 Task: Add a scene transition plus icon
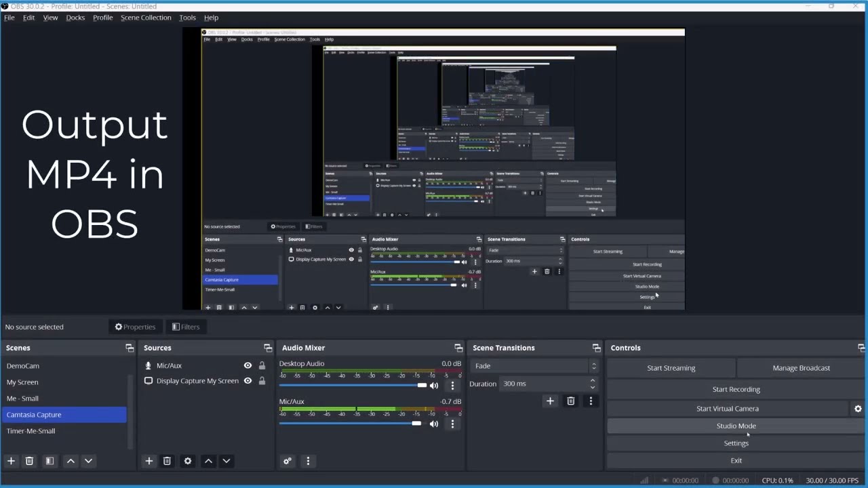[550, 401]
